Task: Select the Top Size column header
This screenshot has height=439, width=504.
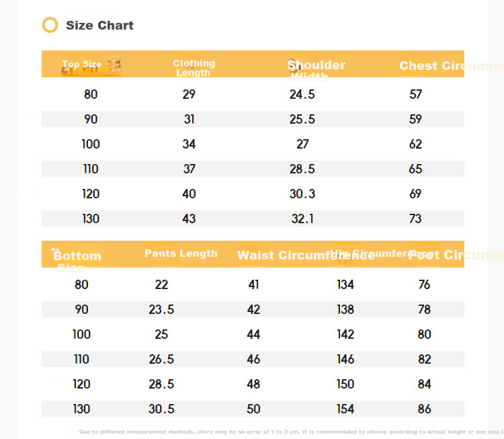Action: pyautogui.click(x=82, y=65)
